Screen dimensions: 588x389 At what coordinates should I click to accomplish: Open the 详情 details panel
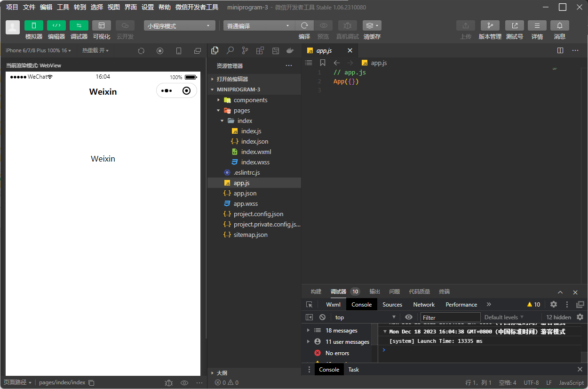click(x=537, y=25)
